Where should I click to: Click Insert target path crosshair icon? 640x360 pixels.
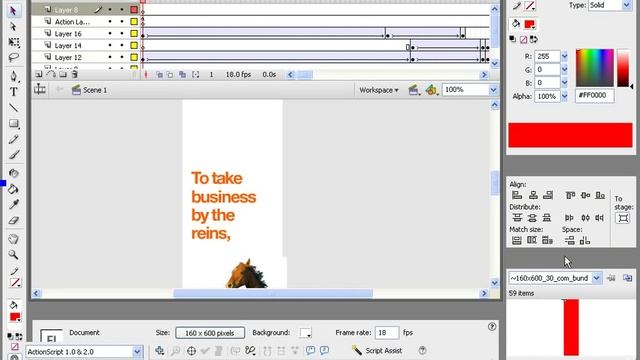(191, 351)
